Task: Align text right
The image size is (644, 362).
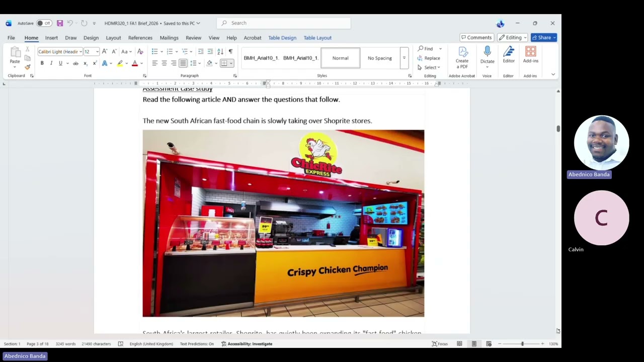Action: [x=174, y=63]
